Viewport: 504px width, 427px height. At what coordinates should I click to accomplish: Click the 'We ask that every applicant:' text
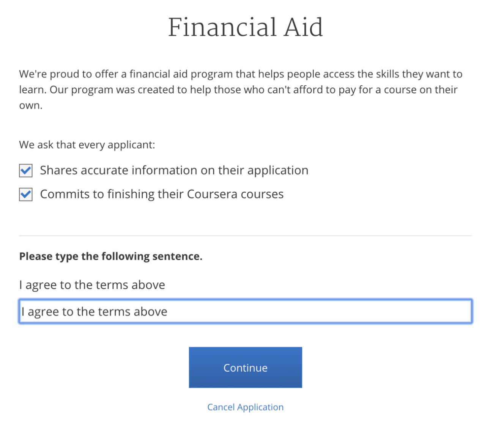(87, 145)
